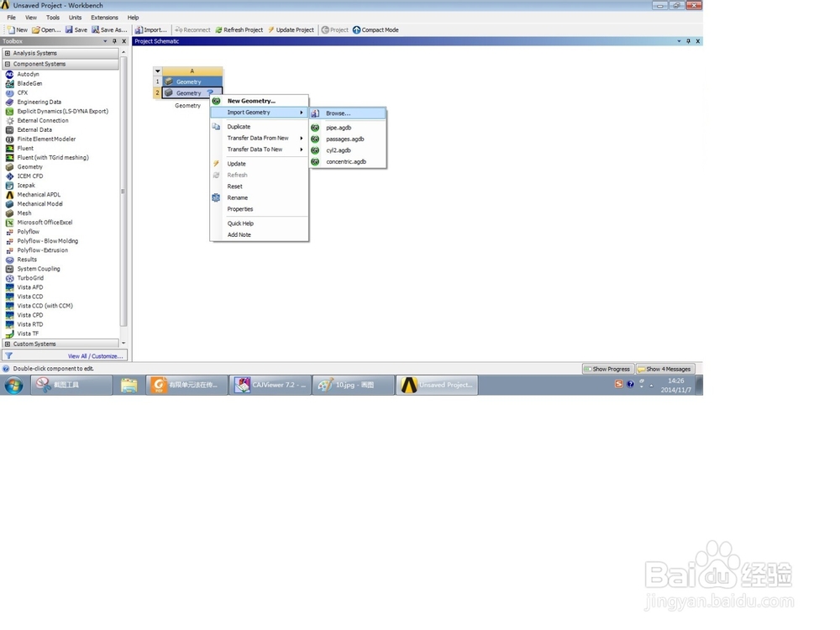Select Explicit Dynamics (LS-DYNA Export) icon
The width and height of the screenshot is (840, 630).
pyautogui.click(x=9, y=112)
